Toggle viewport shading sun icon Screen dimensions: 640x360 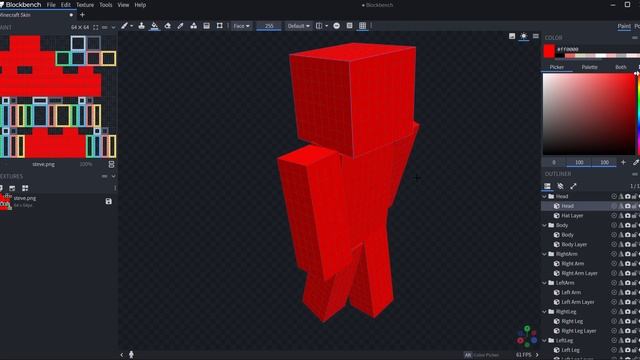[x=524, y=36]
